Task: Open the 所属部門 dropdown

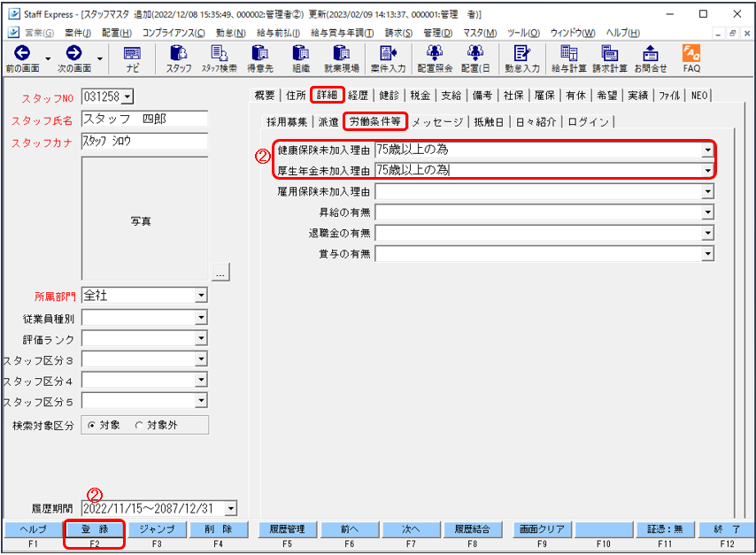Action: click(201, 295)
